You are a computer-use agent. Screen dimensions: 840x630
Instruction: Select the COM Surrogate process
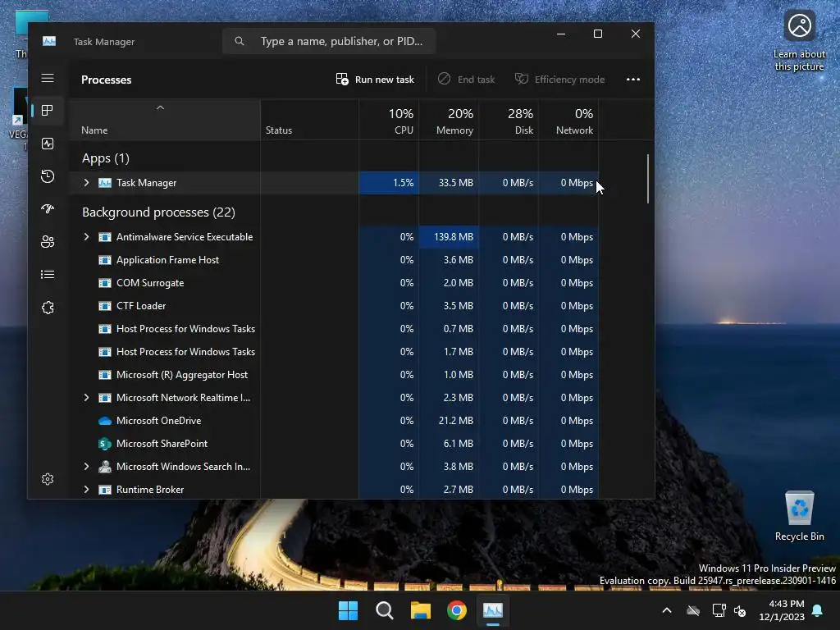[334, 283]
